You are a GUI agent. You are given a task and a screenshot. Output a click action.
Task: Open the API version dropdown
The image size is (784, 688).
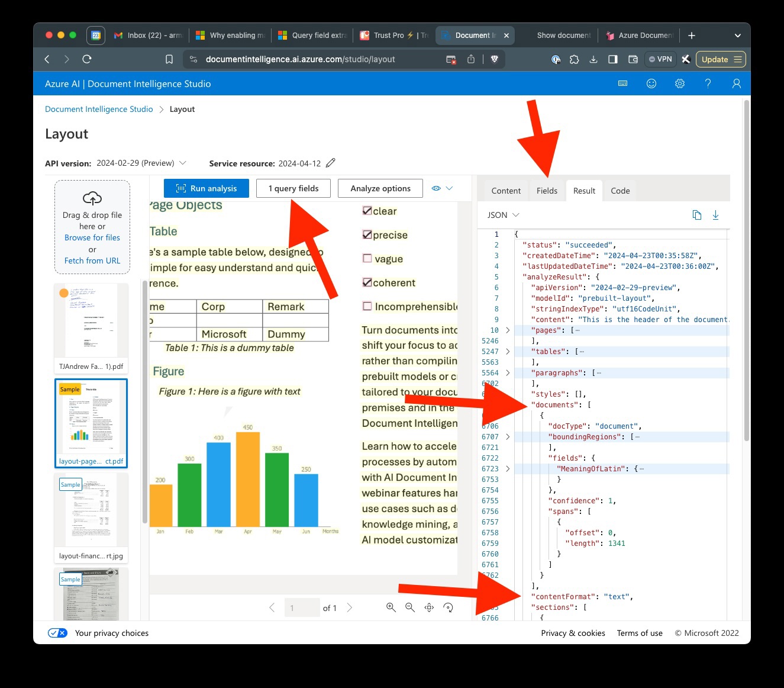click(183, 163)
